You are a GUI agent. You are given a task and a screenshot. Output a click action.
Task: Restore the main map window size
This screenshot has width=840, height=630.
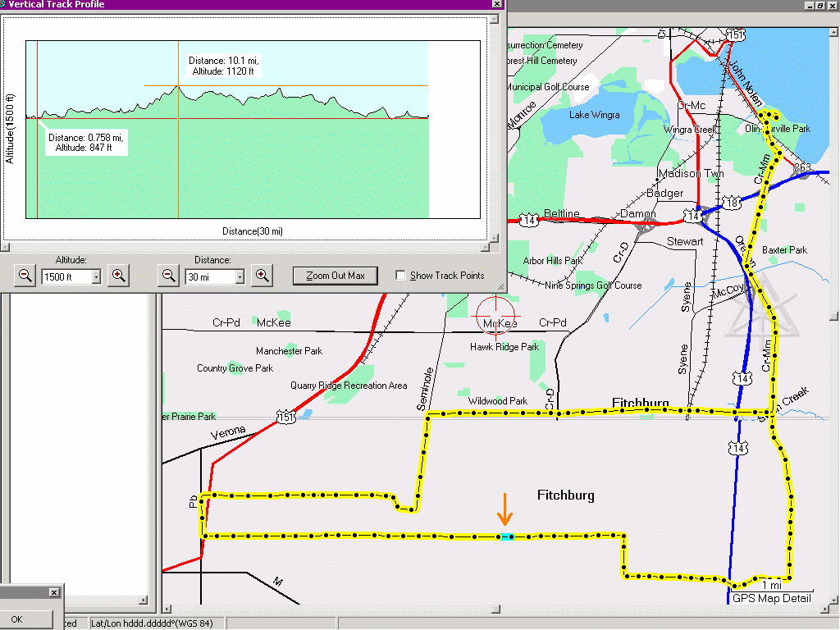819,5
